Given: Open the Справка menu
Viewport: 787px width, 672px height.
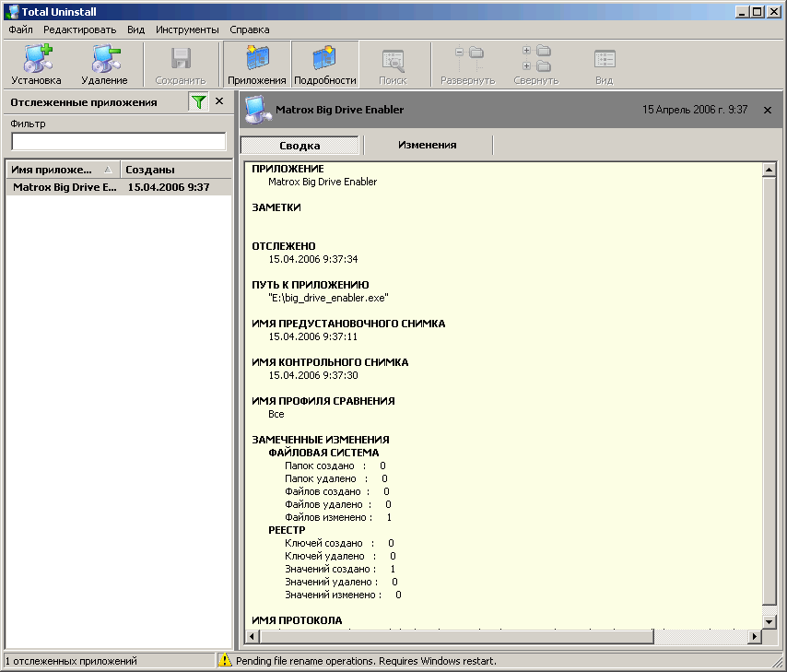Looking at the screenshot, I should (x=250, y=29).
